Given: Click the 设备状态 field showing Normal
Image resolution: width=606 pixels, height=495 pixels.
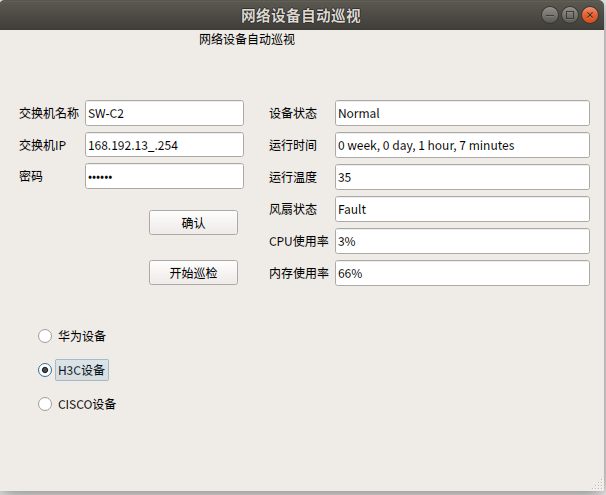Looking at the screenshot, I should pos(462,113).
